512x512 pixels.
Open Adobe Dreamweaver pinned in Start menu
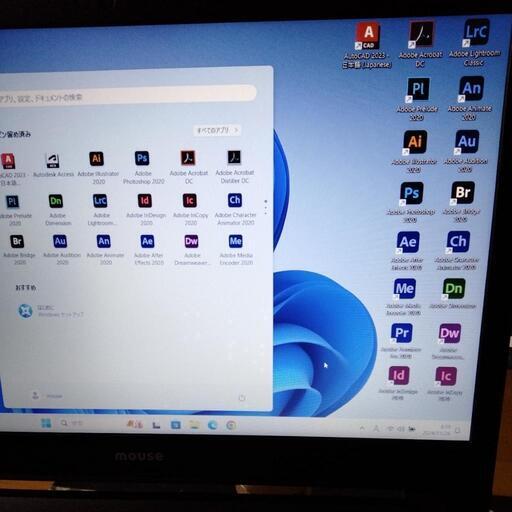(192, 249)
